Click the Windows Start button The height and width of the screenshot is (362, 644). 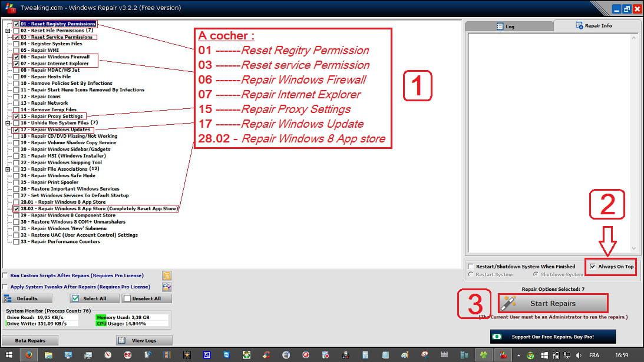[x=9, y=355]
